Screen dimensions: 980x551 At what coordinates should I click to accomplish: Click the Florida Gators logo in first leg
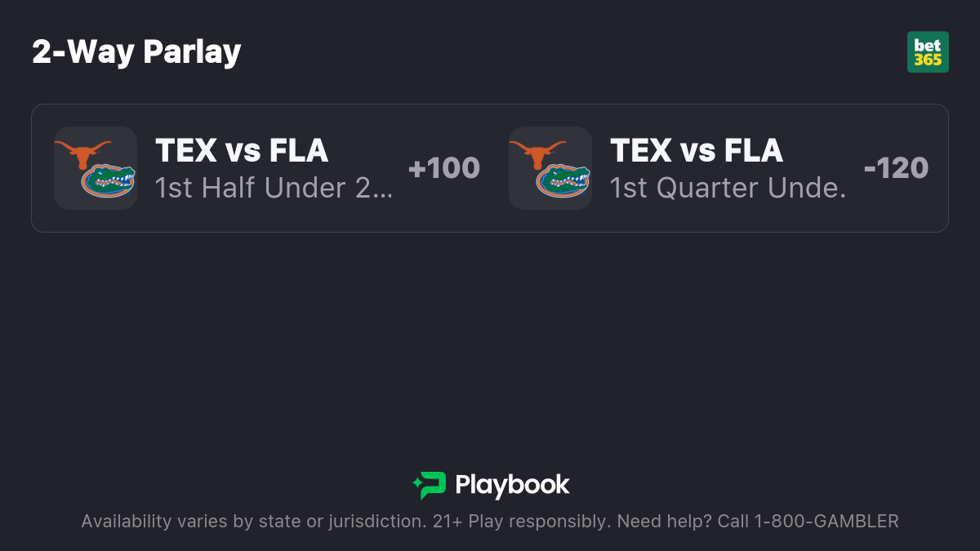coord(108,181)
